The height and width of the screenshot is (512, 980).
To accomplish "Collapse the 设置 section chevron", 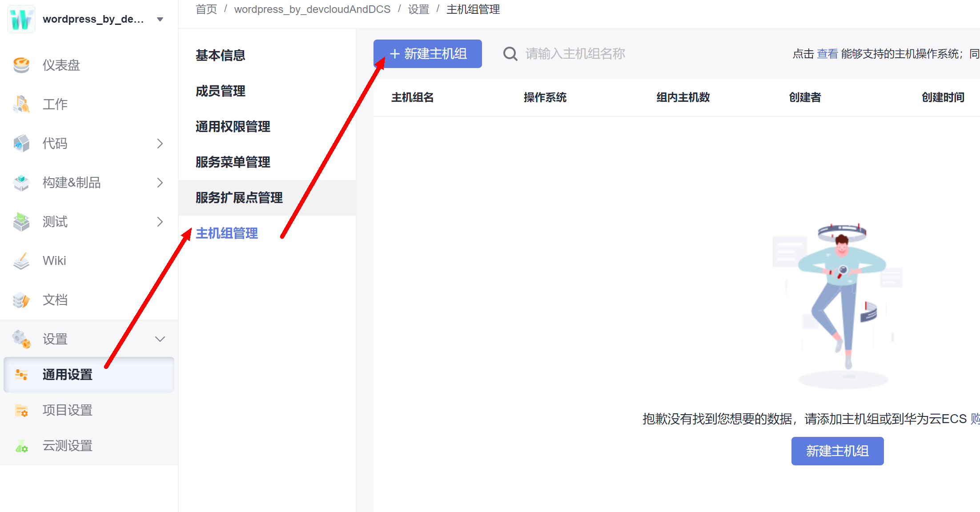I will click(x=160, y=339).
